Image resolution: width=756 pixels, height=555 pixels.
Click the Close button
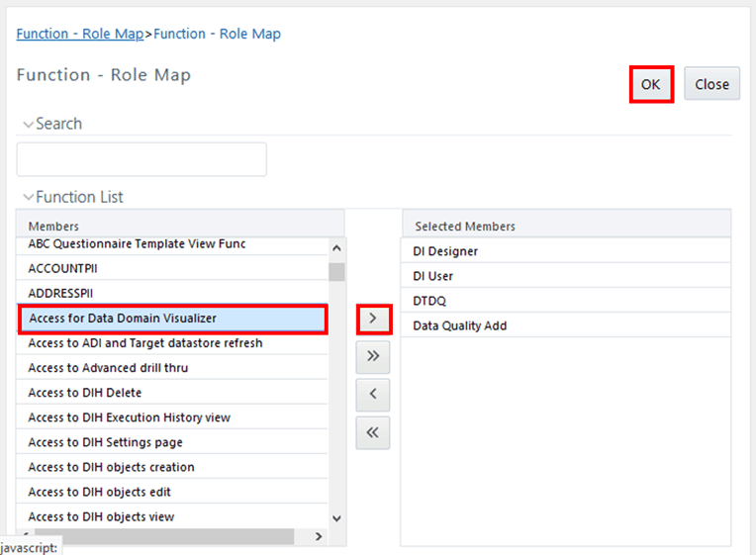click(711, 84)
